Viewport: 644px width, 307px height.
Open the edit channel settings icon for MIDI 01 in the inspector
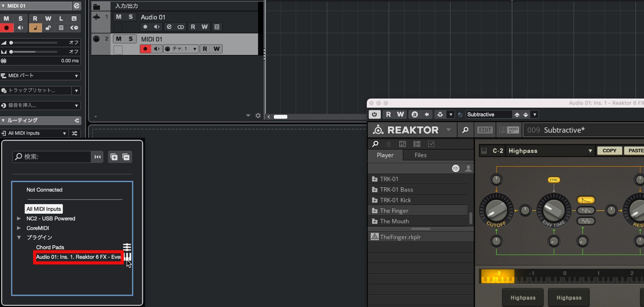tap(77, 6)
